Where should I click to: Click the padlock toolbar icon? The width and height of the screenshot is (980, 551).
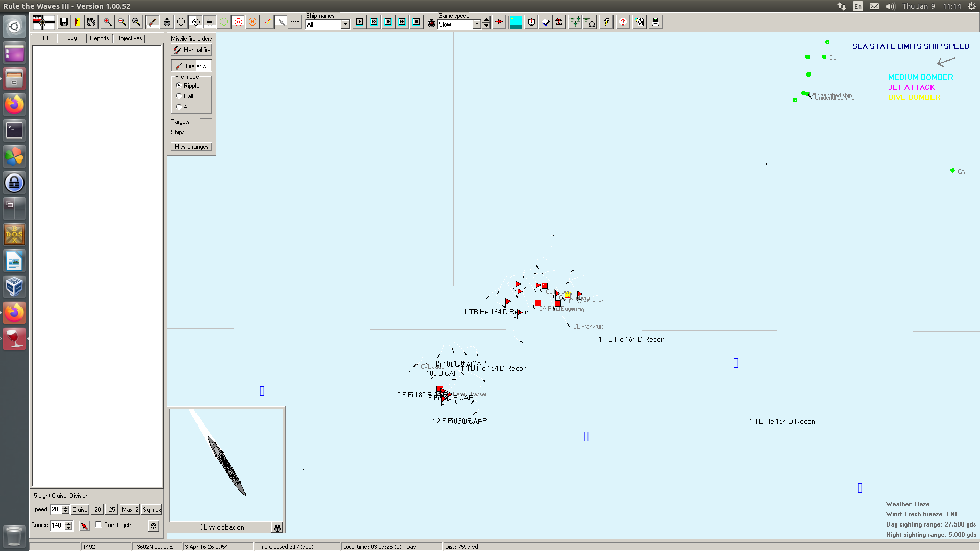point(167,22)
